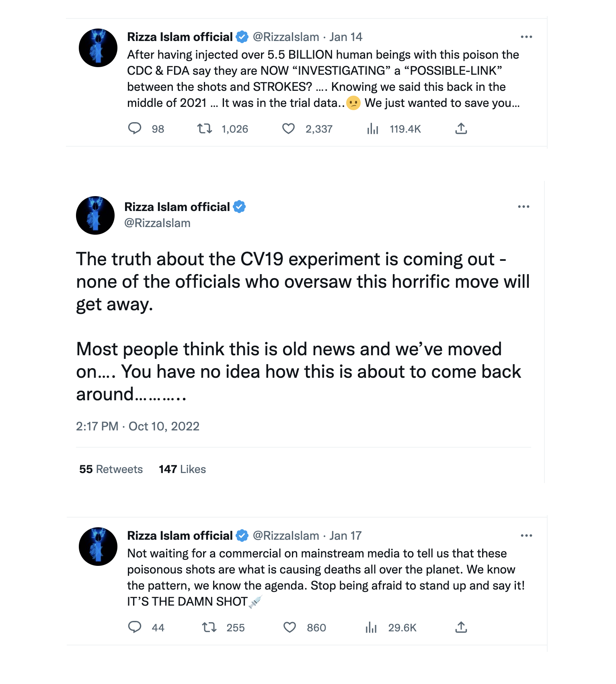The width and height of the screenshot is (616, 684).
Task: Like the Jan 14 tweet
Action: [x=289, y=129]
